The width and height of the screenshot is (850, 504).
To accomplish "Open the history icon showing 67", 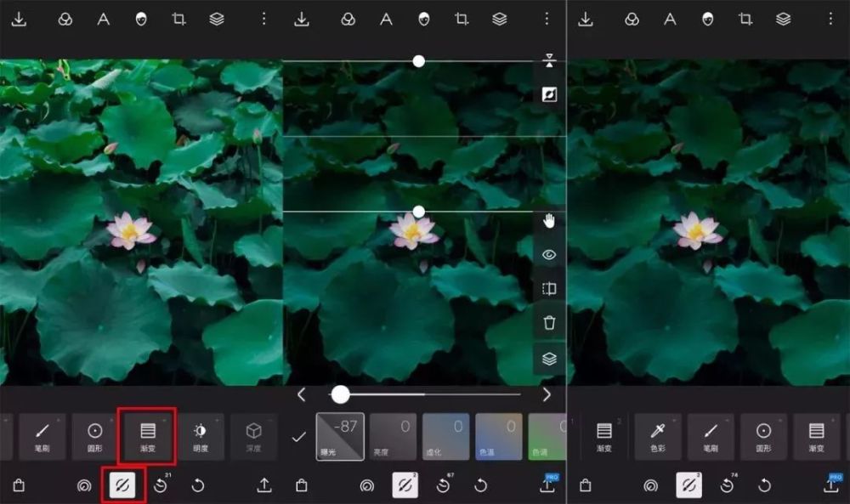I will [x=444, y=485].
